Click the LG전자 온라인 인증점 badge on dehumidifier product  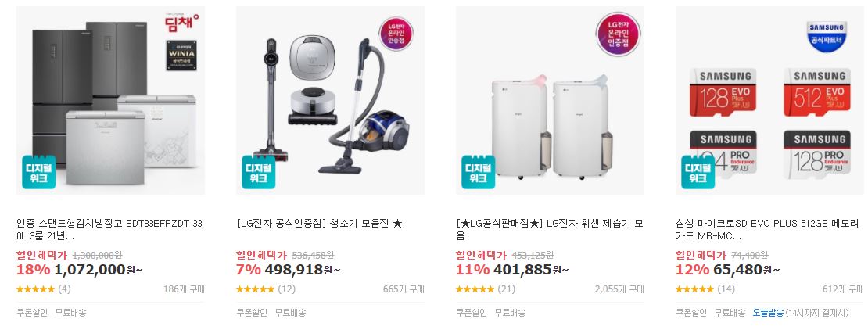(x=618, y=34)
